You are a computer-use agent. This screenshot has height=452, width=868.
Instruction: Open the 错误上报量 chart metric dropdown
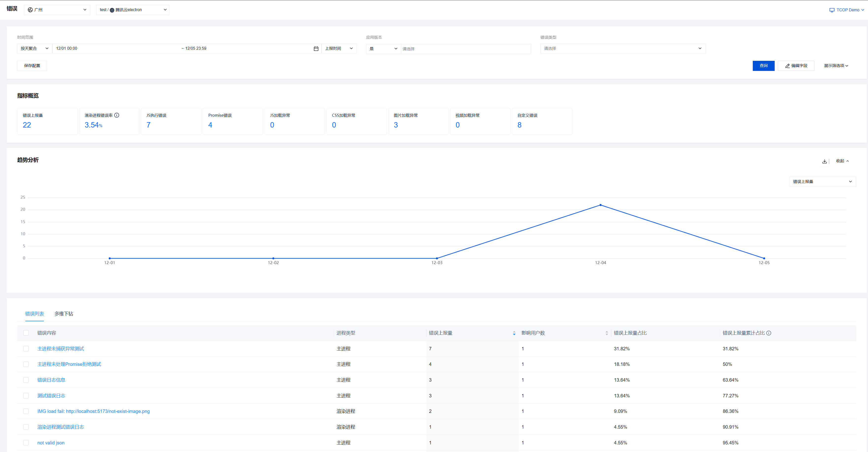(x=822, y=181)
